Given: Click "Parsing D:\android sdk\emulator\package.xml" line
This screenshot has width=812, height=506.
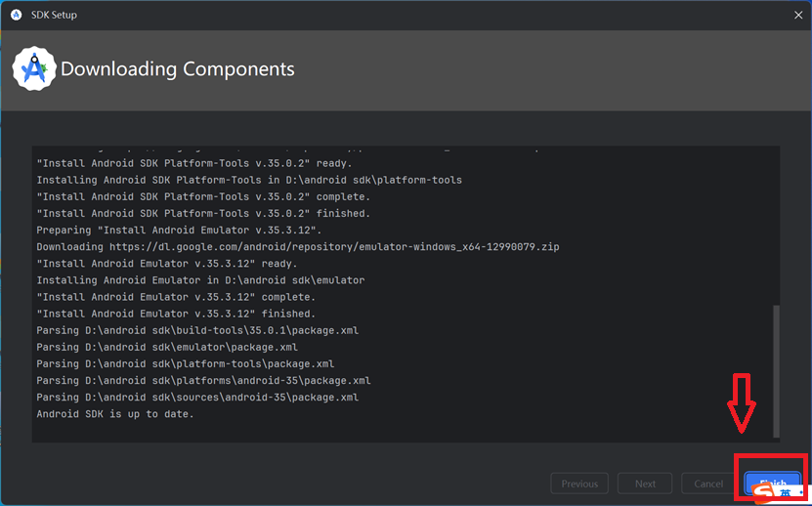Looking at the screenshot, I should point(167,347).
